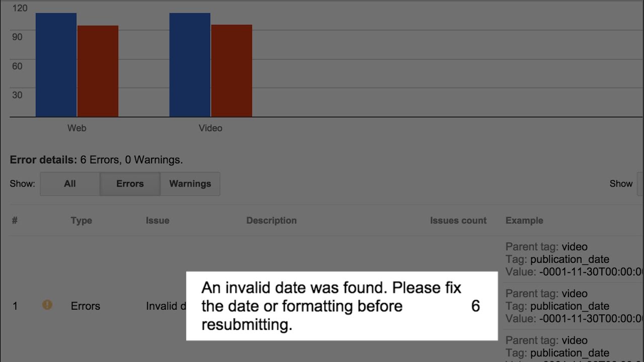Select the blue Video bar in the chart
Viewport: 644px width, 362px height.
pos(190,65)
